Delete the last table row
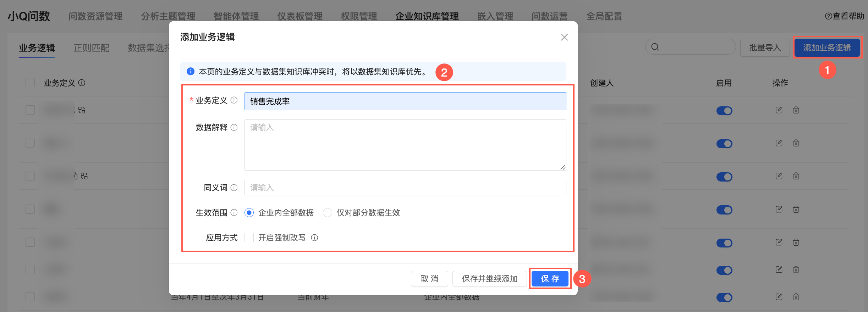The height and width of the screenshot is (312, 868). tap(796, 297)
